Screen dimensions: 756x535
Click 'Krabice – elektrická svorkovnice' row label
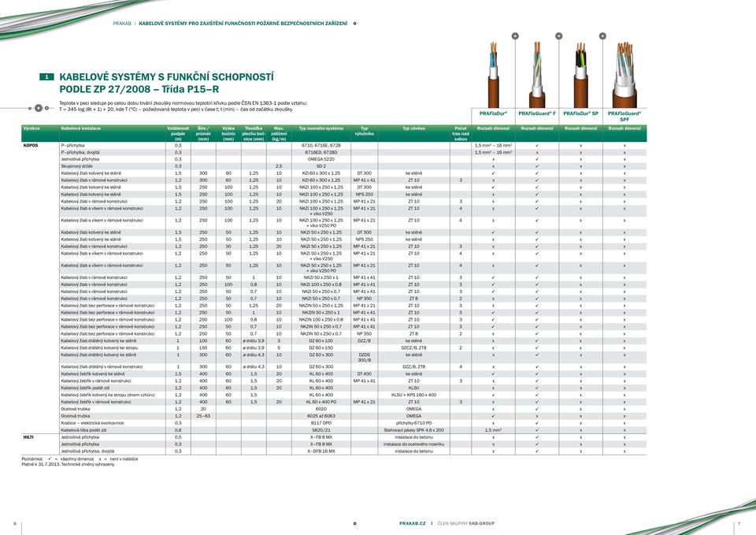pos(93,423)
